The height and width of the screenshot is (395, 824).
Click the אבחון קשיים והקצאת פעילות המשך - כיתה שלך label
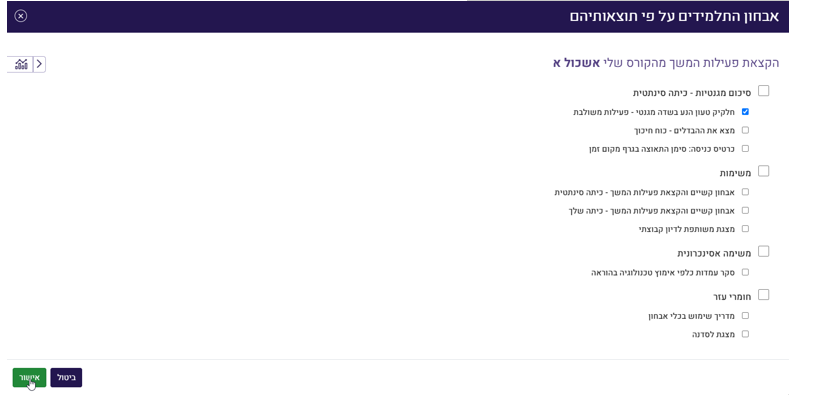[x=652, y=211]
